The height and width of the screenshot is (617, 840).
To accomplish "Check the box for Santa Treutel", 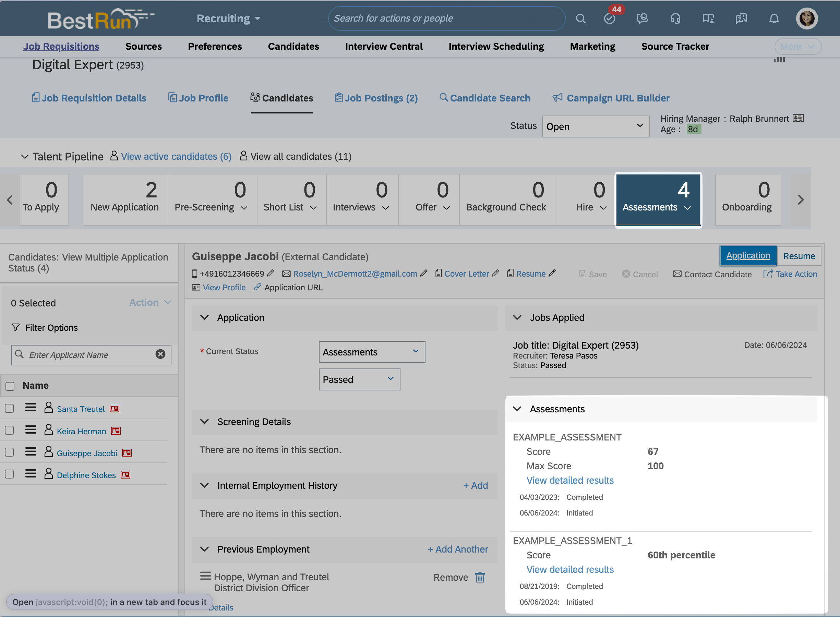I will 9,408.
